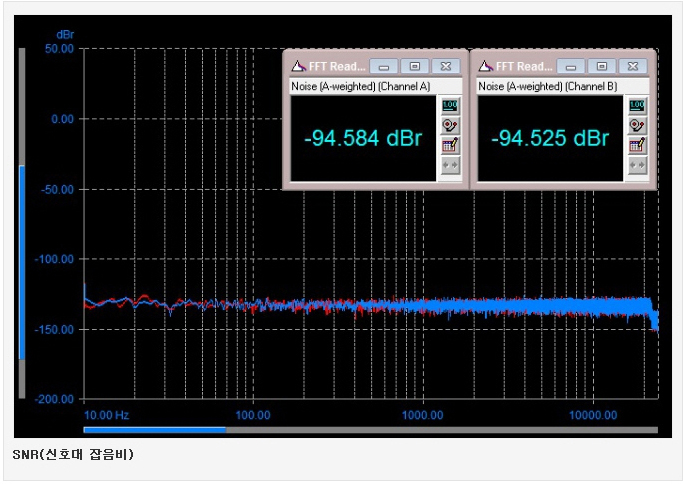Click the 10.00 Hz x-axis label

click(x=106, y=415)
